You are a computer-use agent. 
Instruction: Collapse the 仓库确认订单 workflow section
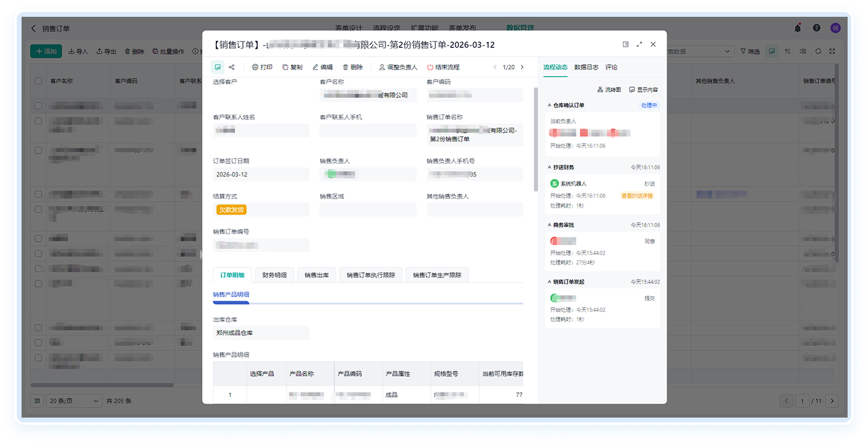(x=549, y=106)
